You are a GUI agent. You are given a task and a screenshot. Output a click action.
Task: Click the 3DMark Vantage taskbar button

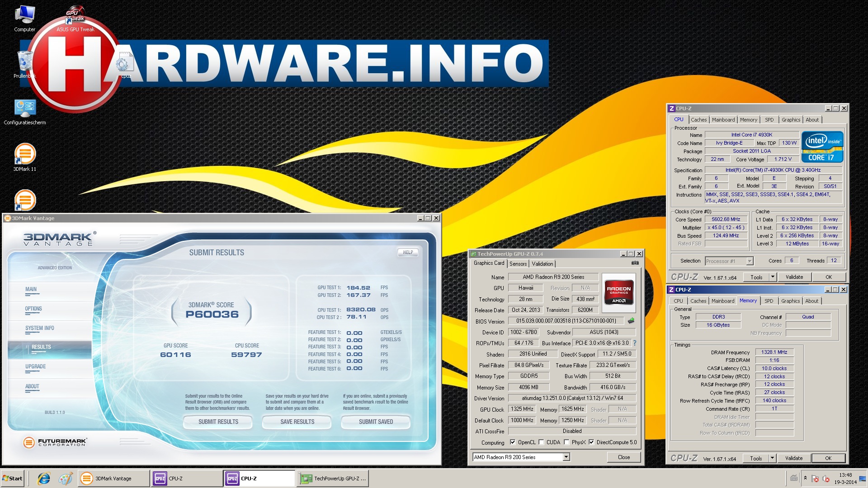pos(113,479)
